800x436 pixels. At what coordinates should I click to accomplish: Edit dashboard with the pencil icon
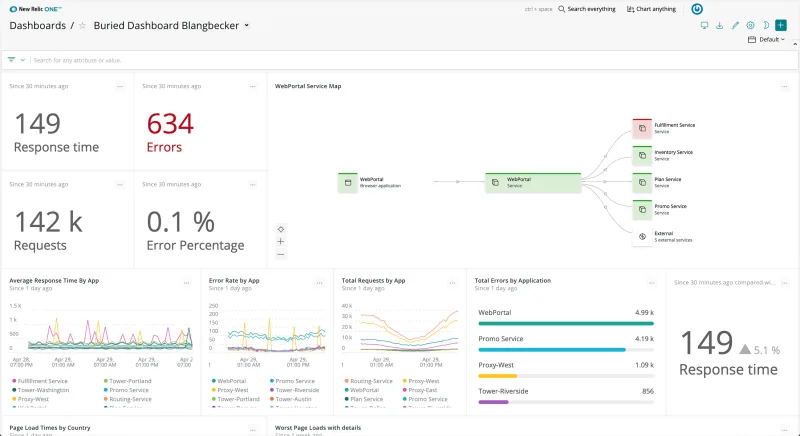735,25
